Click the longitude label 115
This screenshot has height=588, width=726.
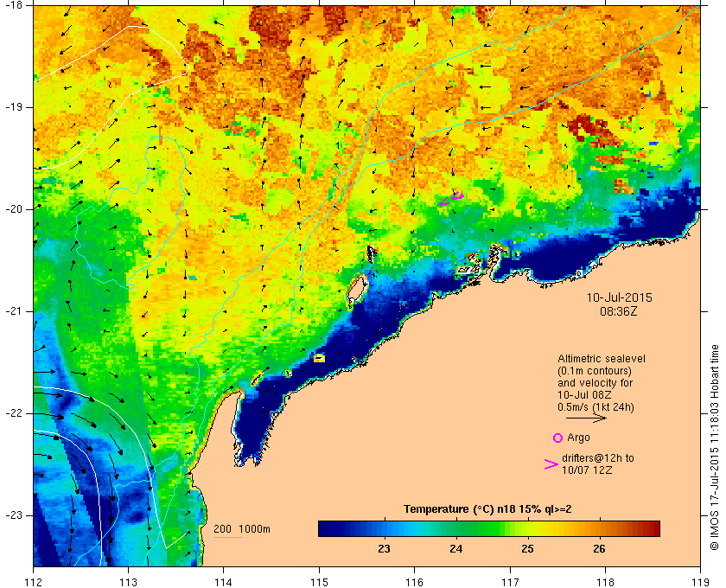pos(319,581)
